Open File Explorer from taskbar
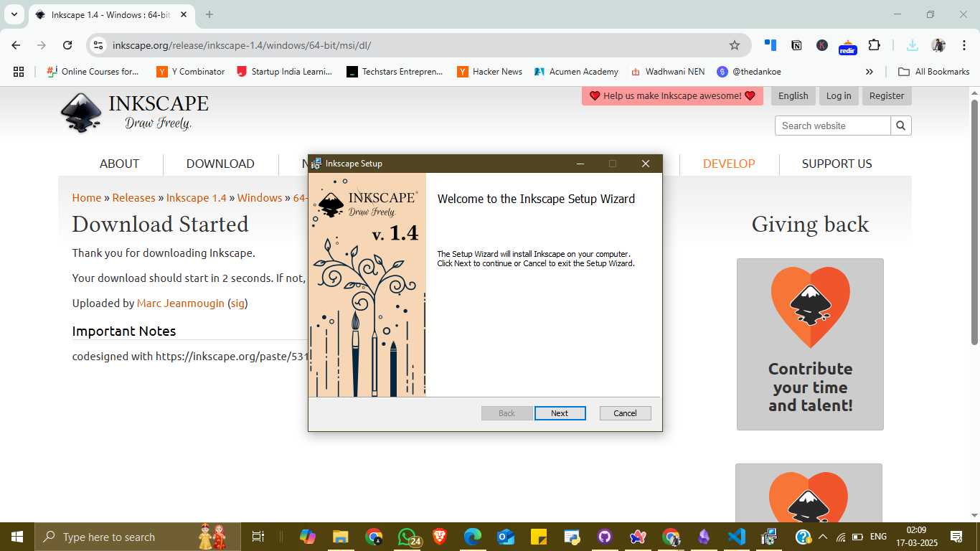 pyautogui.click(x=340, y=537)
